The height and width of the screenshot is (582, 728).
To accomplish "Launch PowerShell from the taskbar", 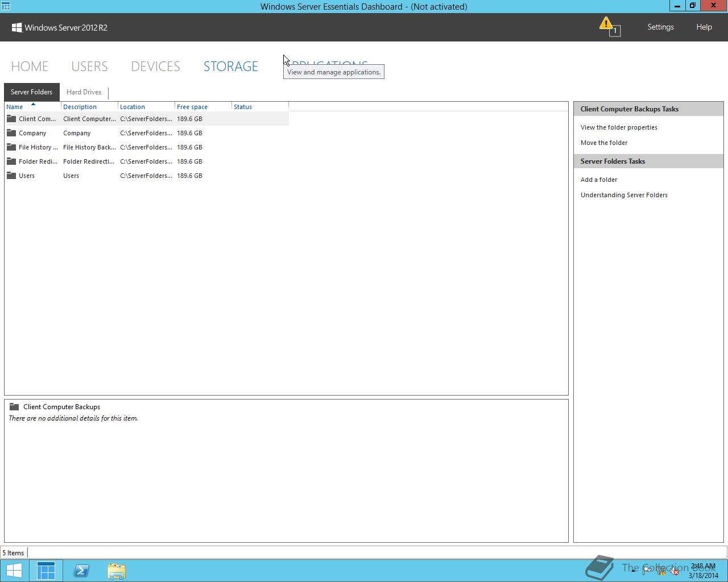I will coord(81,571).
